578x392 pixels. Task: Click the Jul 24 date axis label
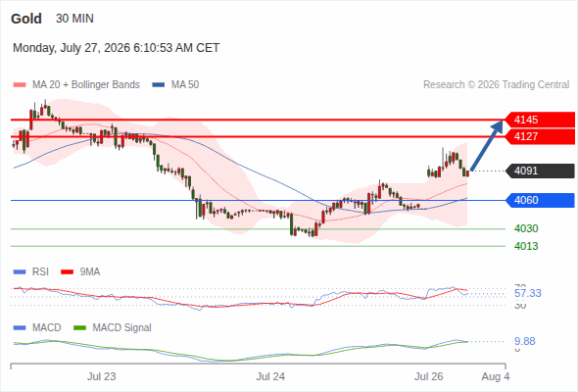pos(270,376)
